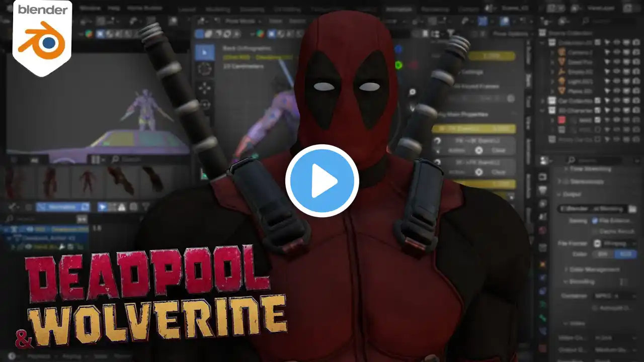The width and height of the screenshot is (644, 362).
Task: Play the video using the center play button
Action: pyautogui.click(x=322, y=181)
